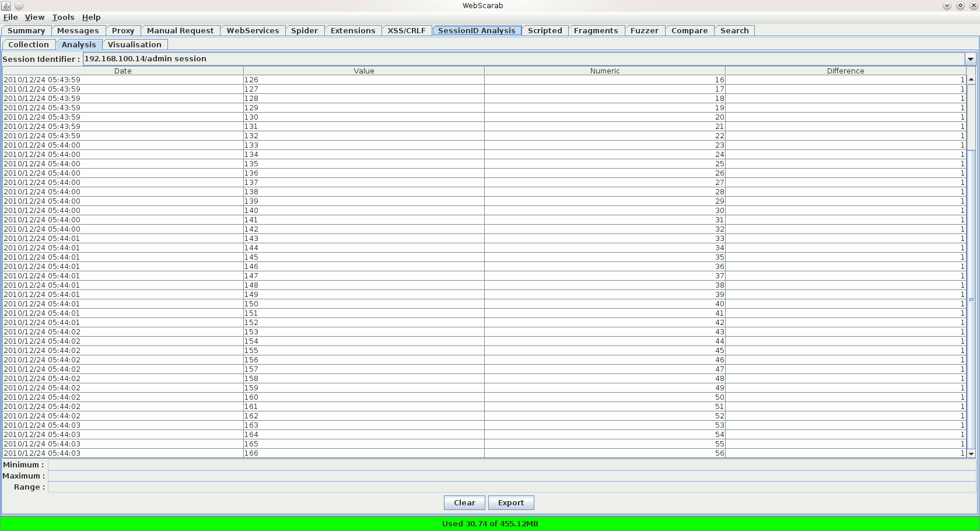Switch to the Collection tab
The width and height of the screenshot is (980, 531).
29,45
